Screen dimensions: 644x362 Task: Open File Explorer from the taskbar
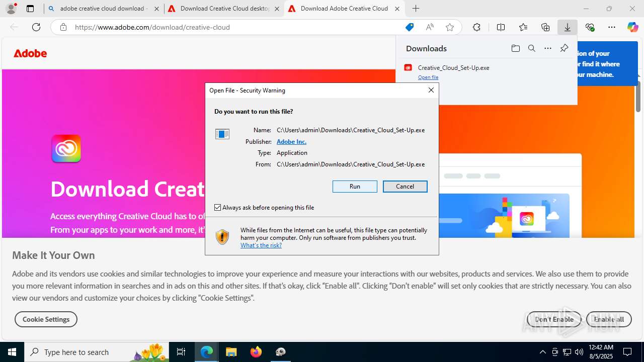(231, 352)
